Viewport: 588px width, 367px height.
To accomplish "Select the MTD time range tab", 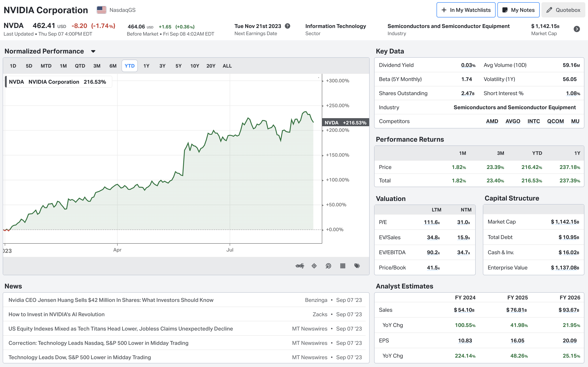I will pyautogui.click(x=46, y=66).
